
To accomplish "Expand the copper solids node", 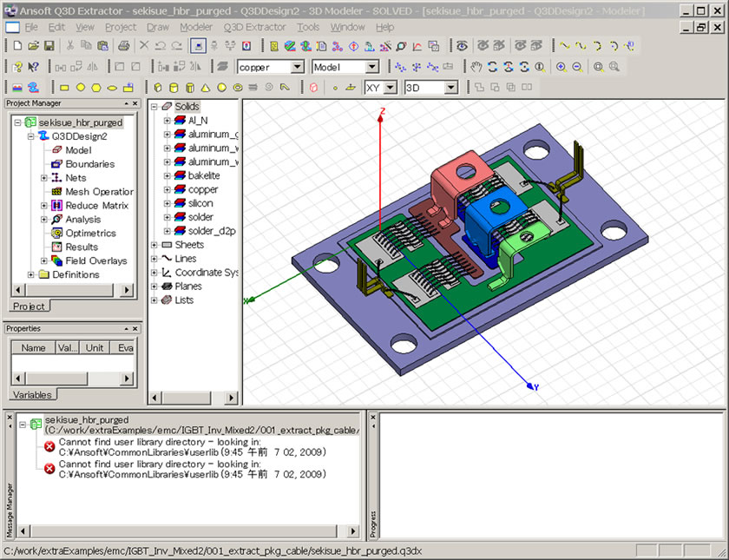I will pos(167,189).
